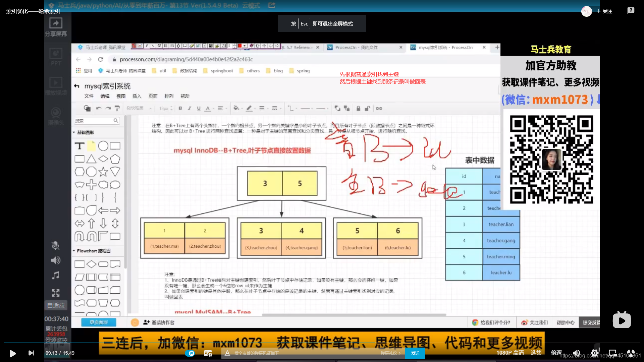Toggle underline formatting
This screenshot has width=644, height=362.
click(199, 108)
